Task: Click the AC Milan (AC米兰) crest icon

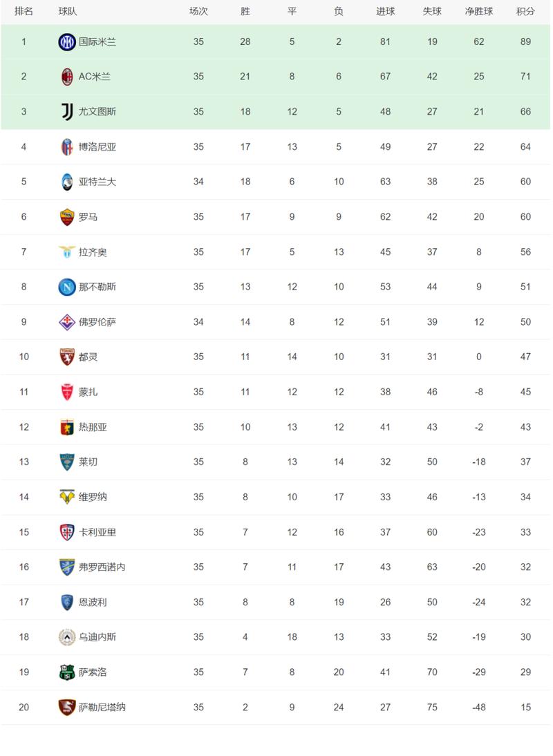Action: 67,77
